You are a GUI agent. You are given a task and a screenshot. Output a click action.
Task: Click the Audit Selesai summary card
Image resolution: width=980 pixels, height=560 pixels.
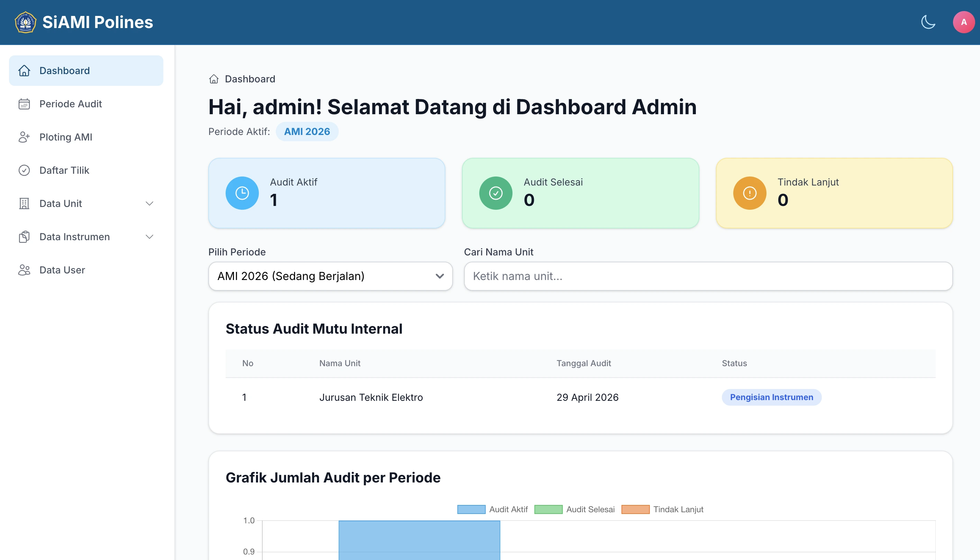coord(580,193)
